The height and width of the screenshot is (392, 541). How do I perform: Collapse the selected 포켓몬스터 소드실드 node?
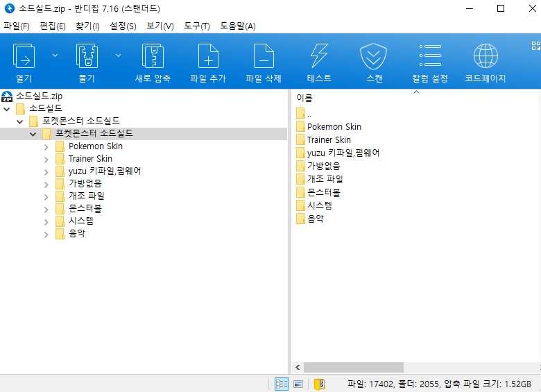(33, 134)
